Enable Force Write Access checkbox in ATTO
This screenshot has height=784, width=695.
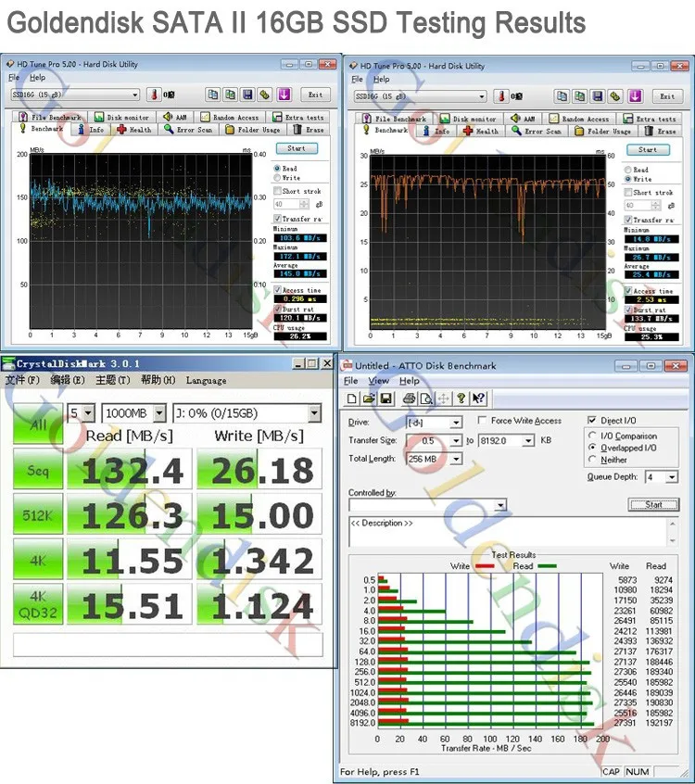click(x=482, y=421)
